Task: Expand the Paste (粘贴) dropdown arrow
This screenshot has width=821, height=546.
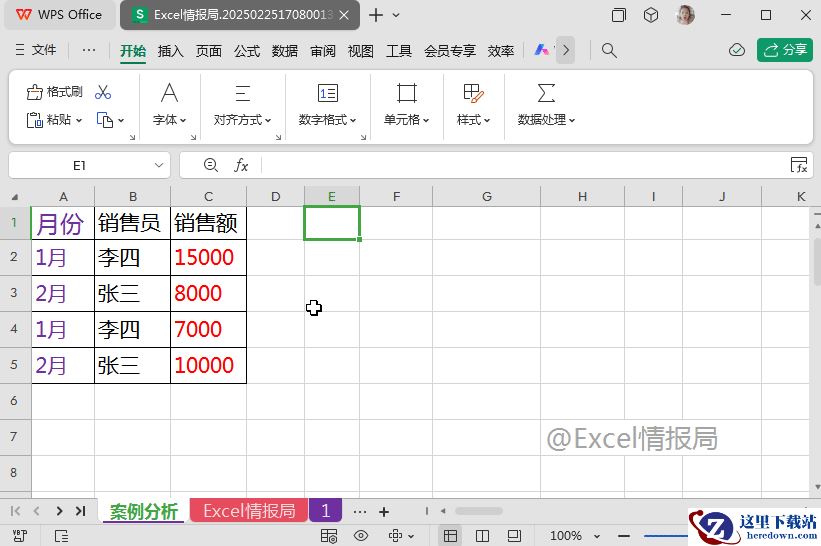Action: coord(79,120)
